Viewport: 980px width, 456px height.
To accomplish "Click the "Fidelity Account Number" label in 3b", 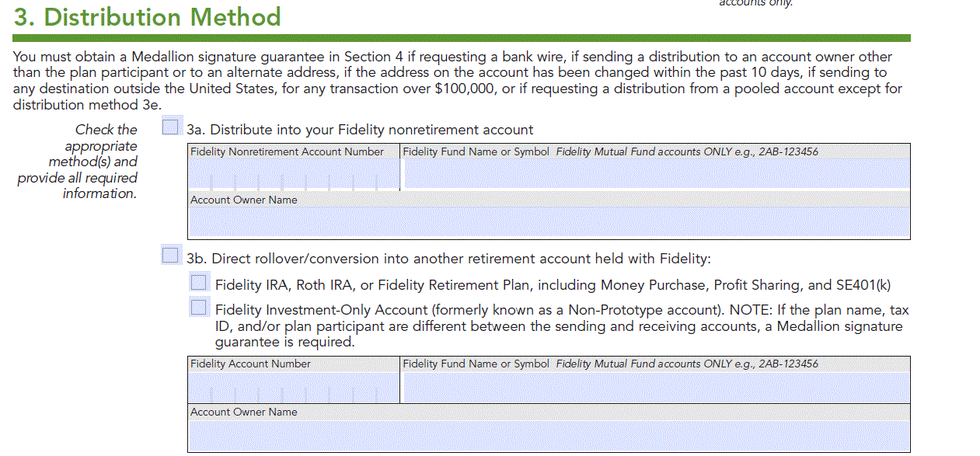I will click(x=250, y=364).
